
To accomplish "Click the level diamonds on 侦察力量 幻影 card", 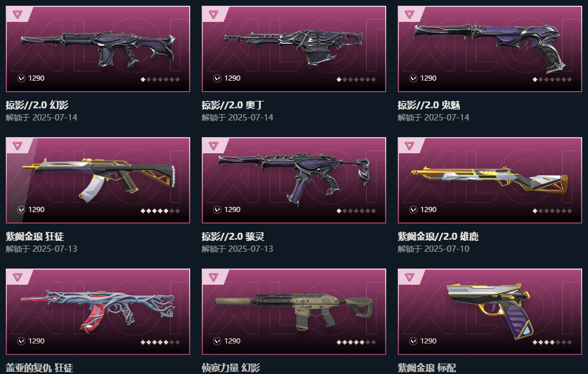I will 356,342.
